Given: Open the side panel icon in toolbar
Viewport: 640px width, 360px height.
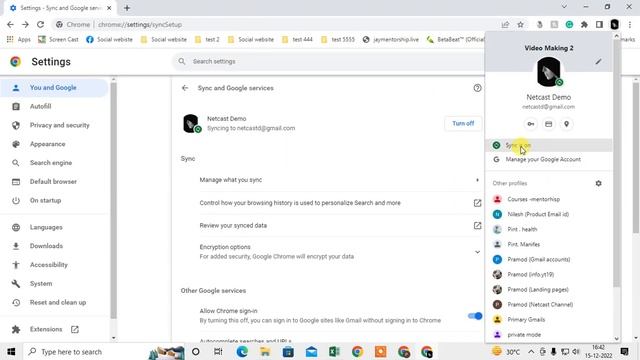Looking at the screenshot, I should (x=599, y=24).
